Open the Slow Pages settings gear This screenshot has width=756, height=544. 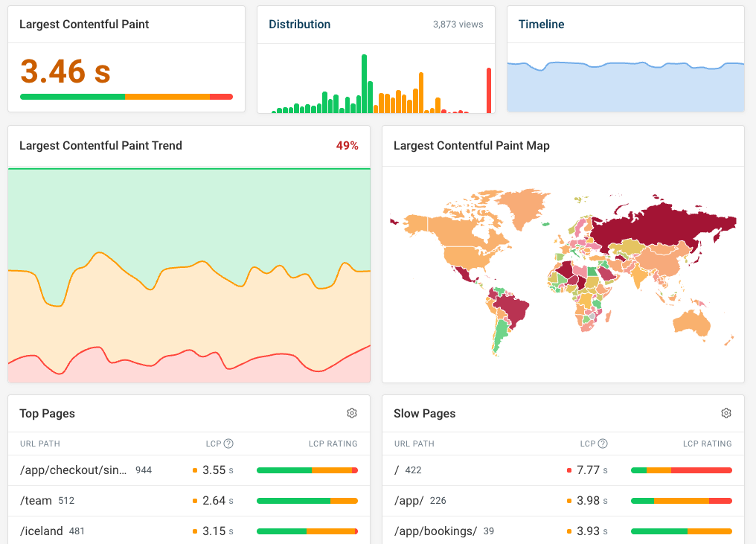pyautogui.click(x=725, y=413)
